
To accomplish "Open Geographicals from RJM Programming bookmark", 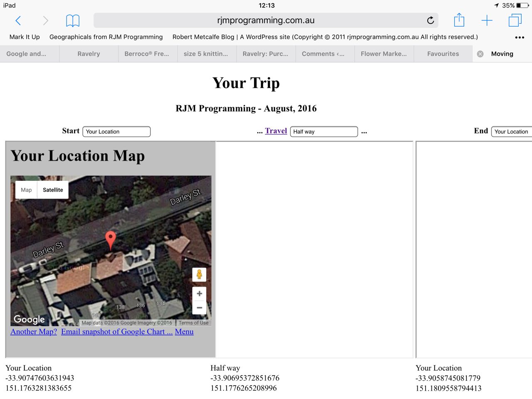I will pyautogui.click(x=106, y=37).
